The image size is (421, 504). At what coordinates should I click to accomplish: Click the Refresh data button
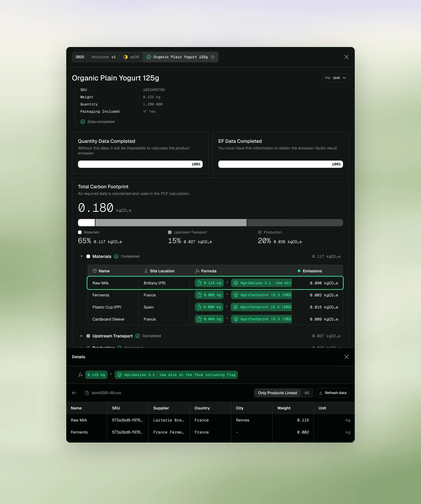click(332, 393)
